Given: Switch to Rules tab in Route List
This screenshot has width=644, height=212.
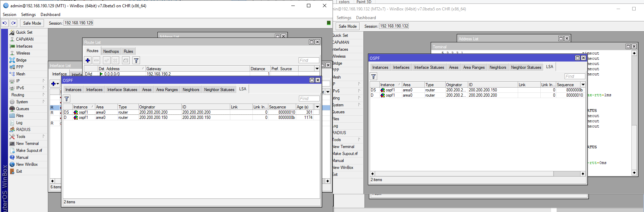Looking at the screenshot, I should tap(128, 51).
